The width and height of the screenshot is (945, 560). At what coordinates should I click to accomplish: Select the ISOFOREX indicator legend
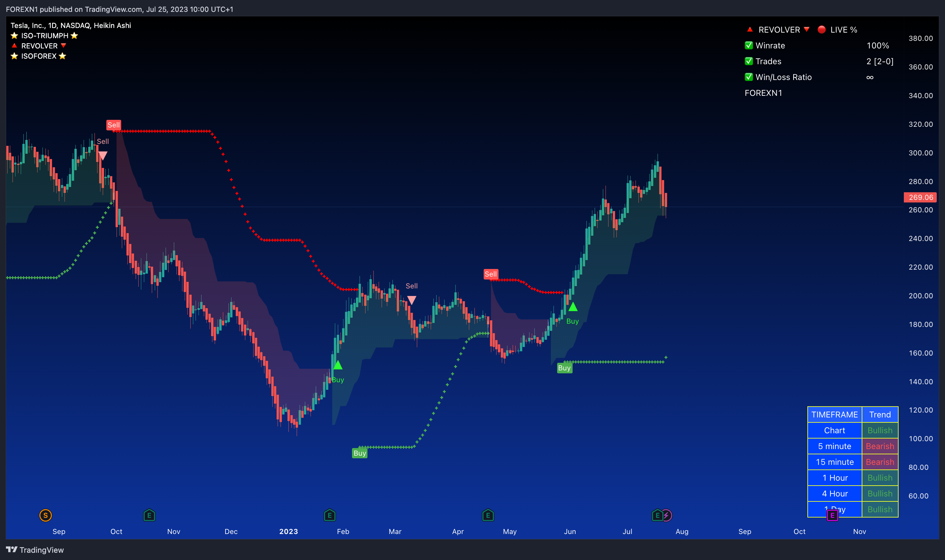(39, 56)
